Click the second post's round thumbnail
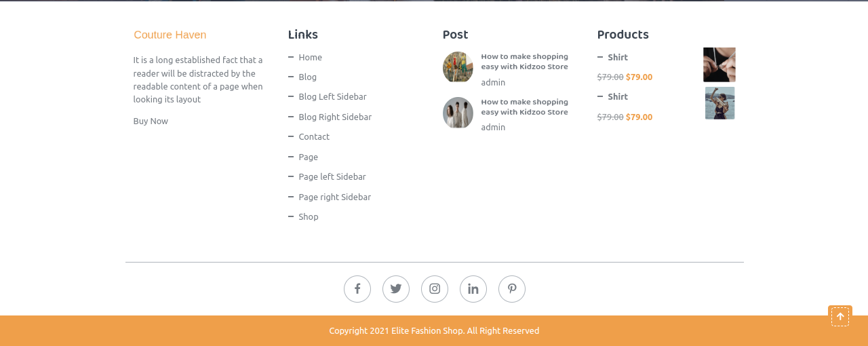 pyautogui.click(x=458, y=113)
